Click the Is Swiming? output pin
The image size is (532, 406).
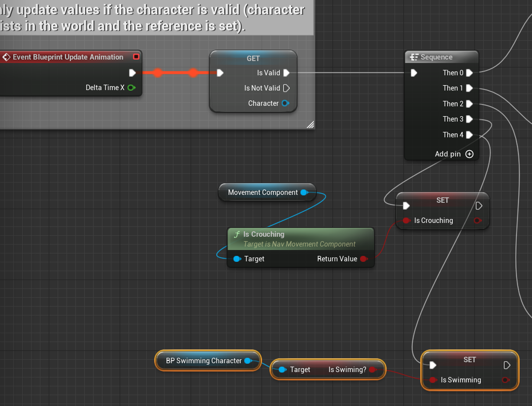pyautogui.click(x=372, y=370)
